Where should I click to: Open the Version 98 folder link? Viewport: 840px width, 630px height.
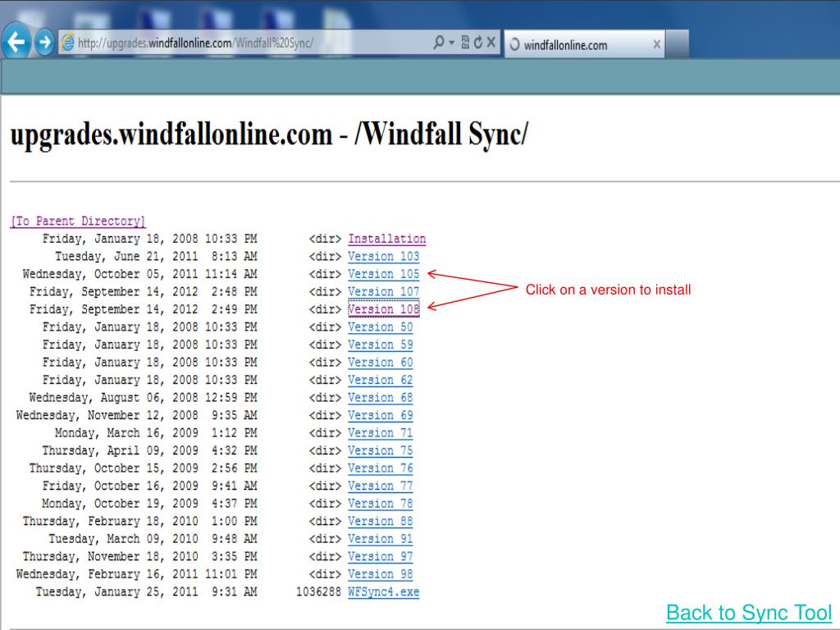[x=381, y=575]
